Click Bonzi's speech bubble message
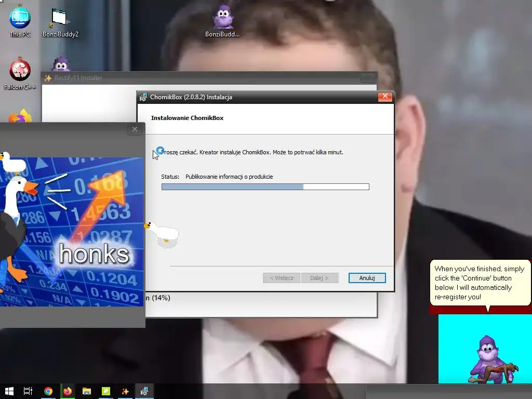532x399 pixels. click(480, 283)
